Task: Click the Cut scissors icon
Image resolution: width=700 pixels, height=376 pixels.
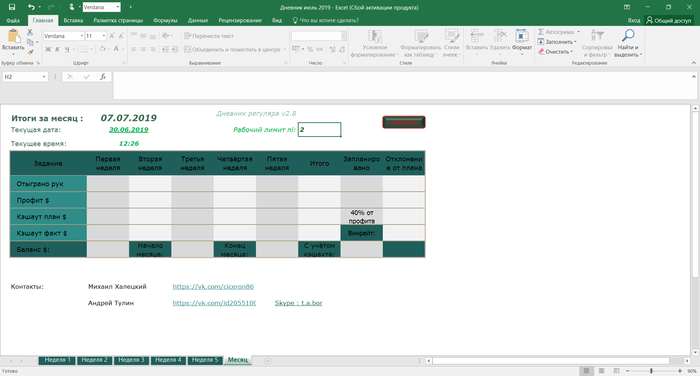Action: tap(30, 32)
